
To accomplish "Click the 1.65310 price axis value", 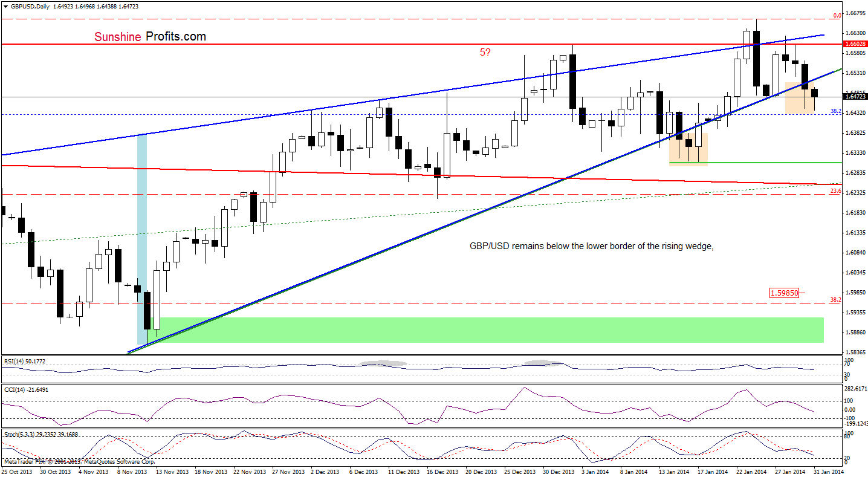I will coord(855,73).
